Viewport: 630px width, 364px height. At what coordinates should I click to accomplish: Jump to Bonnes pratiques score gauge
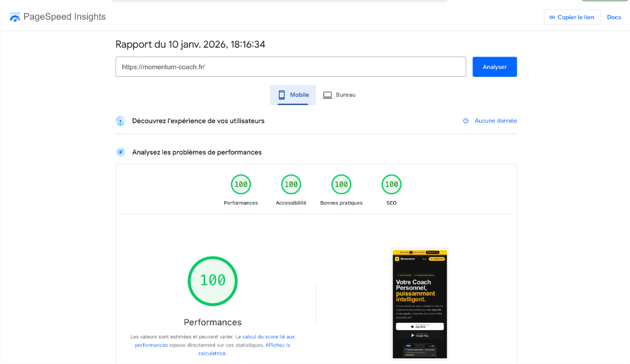click(x=341, y=184)
